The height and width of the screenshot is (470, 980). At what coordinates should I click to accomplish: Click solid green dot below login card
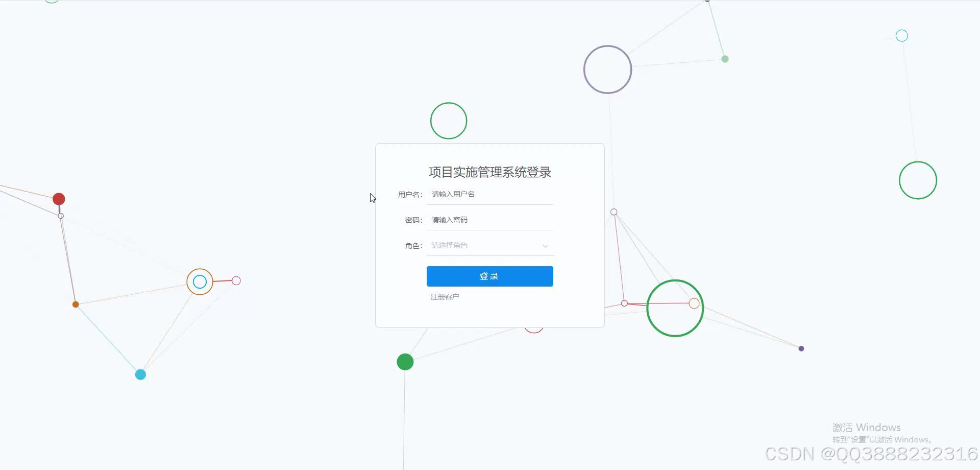coord(405,362)
